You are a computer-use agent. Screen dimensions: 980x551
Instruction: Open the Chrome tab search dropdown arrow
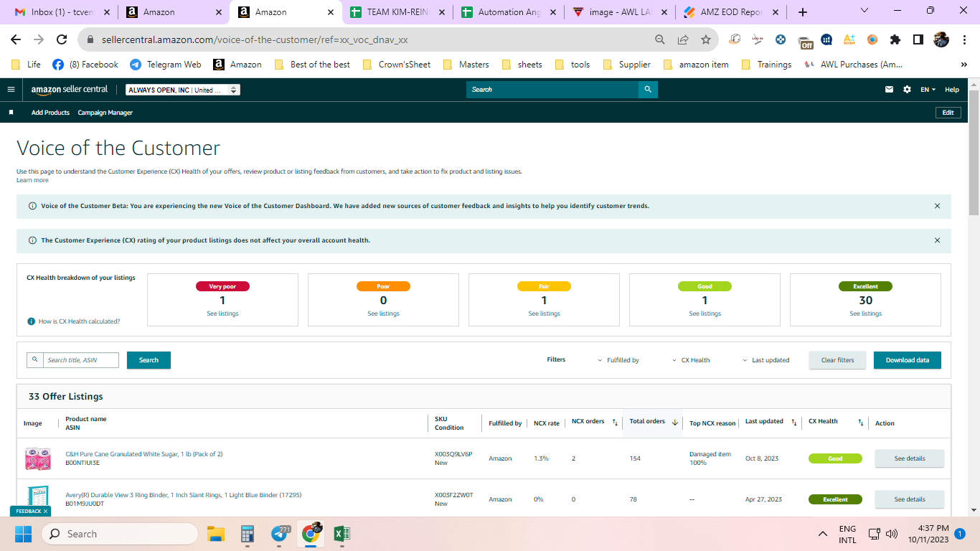[x=864, y=11]
